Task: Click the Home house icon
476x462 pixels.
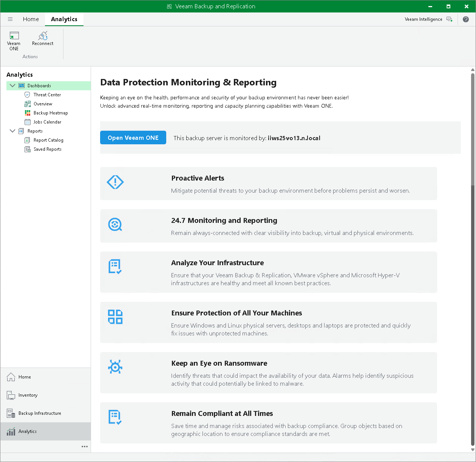Action: 11,377
